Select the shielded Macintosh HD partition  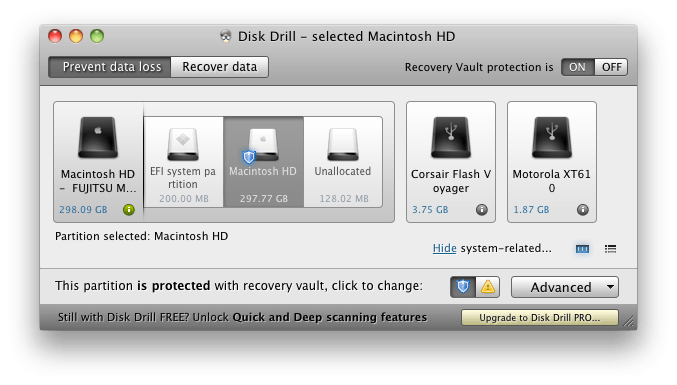click(263, 162)
